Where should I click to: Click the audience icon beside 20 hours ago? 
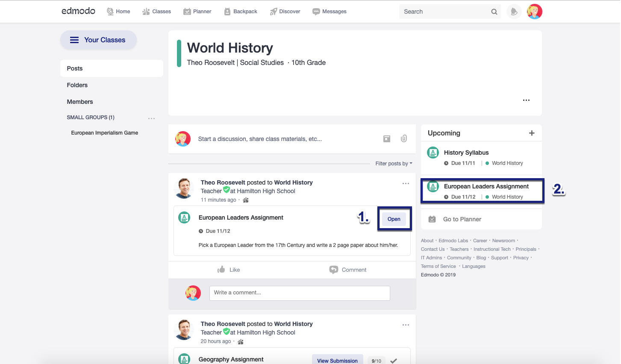pyautogui.click(x=241, y=341)
